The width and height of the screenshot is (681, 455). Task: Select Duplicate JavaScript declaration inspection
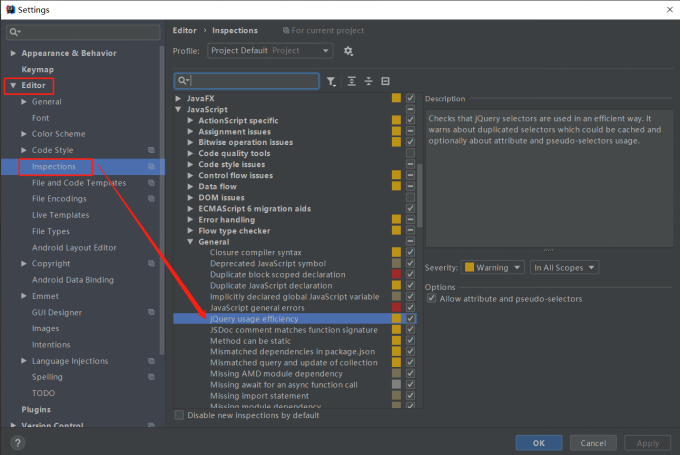click(x=271, y=286)
